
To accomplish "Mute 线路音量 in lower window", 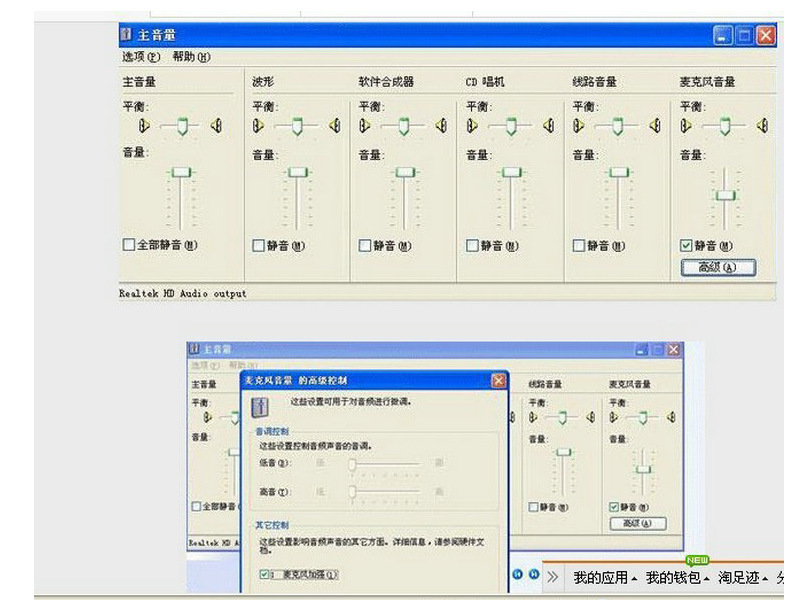I will tap(533, 507).
